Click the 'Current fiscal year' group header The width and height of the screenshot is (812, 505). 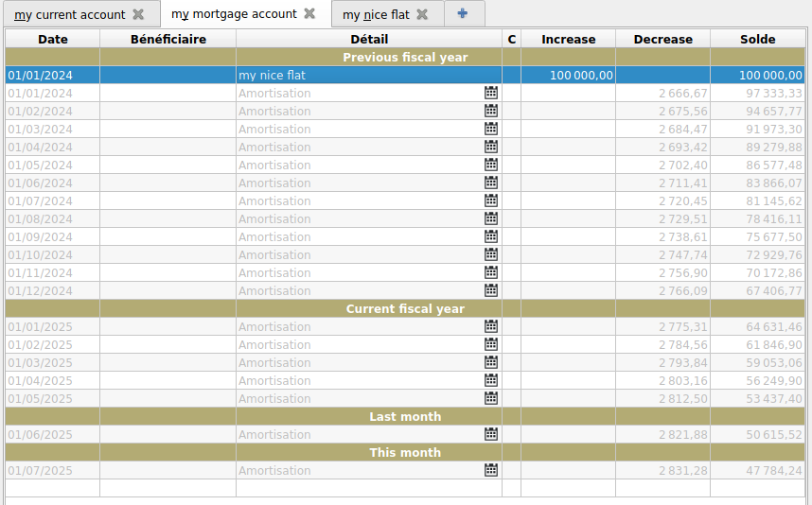pos(405,308)
